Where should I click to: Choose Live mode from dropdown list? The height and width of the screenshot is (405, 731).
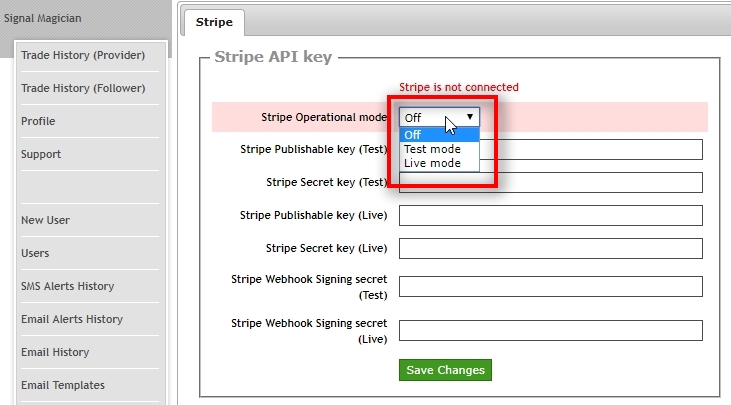click(439, 163)
